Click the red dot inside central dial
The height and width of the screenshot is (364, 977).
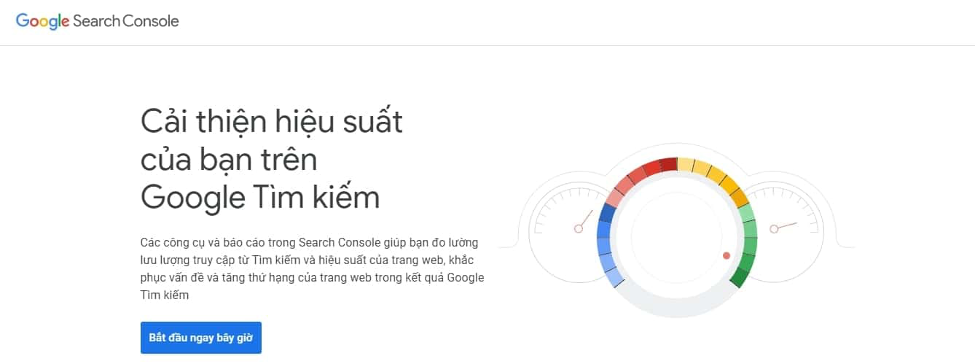[726, 256]
